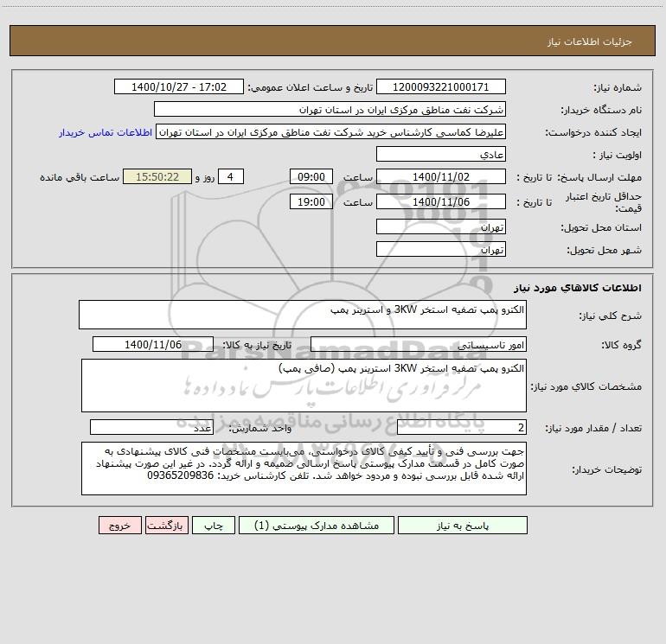The height and width of the screenshot is (644, 666).
Task: Click the label نام دستگاه خریدار
Action: [601, 110]
